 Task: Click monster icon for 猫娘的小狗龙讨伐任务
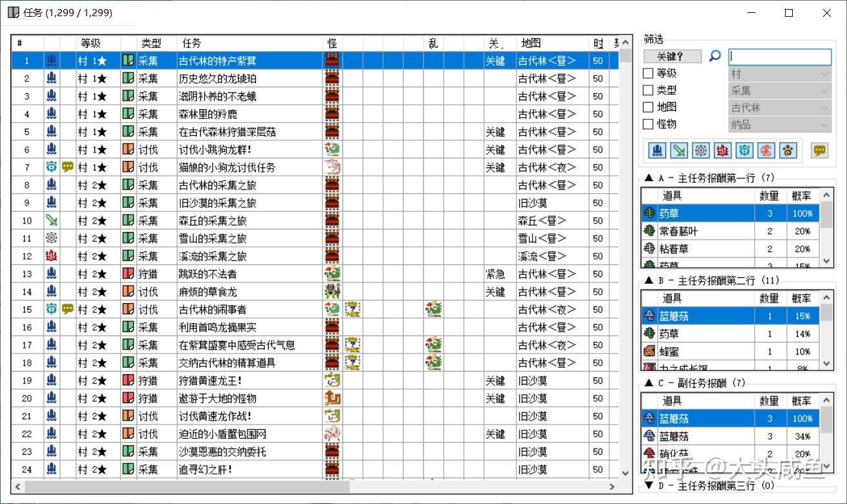[332, 167]
